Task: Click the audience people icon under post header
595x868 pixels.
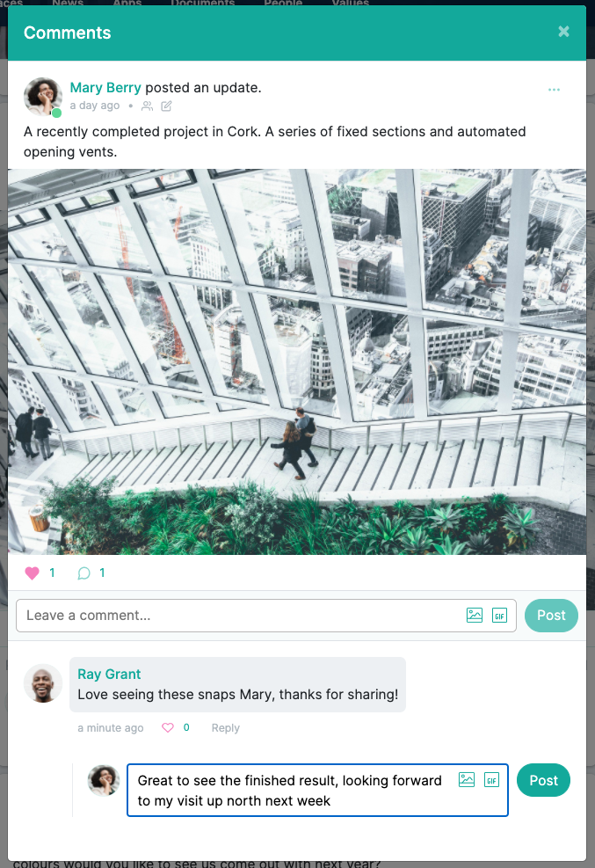Action: pos(147,106)
